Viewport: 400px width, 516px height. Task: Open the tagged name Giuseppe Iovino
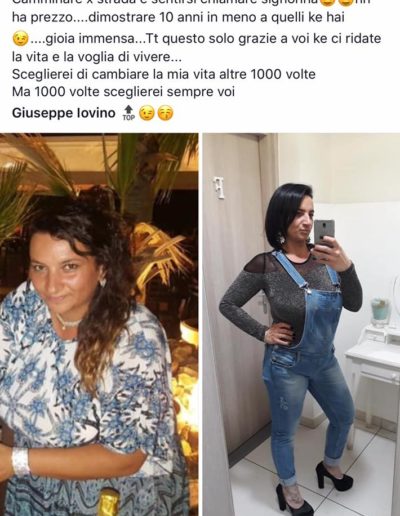coord(63,113)
